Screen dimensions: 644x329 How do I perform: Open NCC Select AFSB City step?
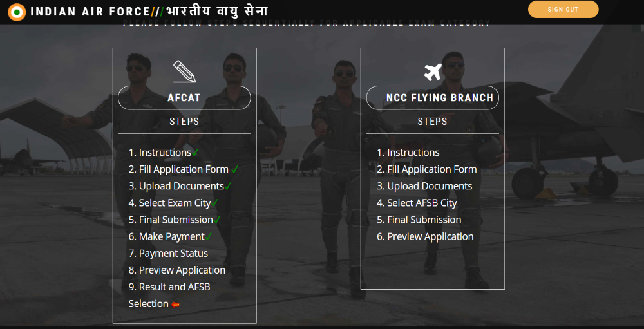(417, 203)
